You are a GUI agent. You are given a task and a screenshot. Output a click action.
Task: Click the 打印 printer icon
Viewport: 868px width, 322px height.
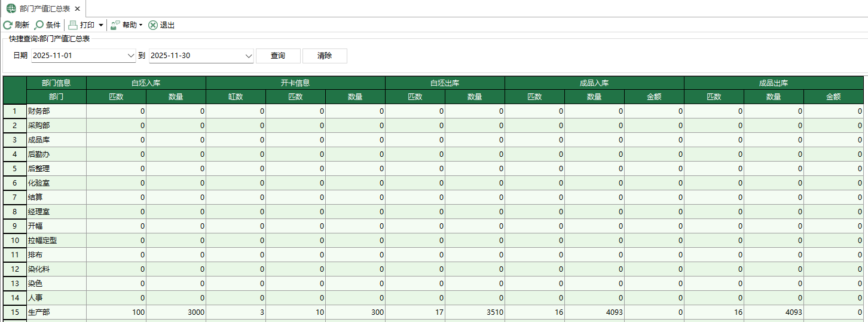coord(73,25)
